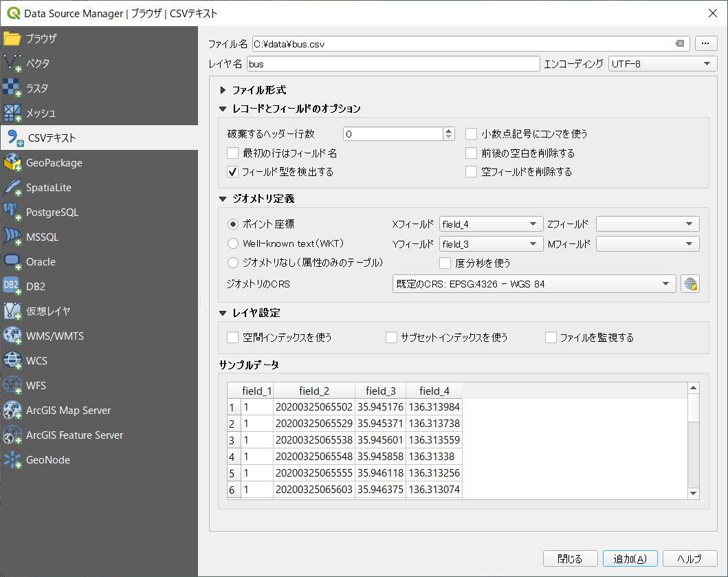Enable サブセットインデックスを使う checkbox
Screen dimensions: 728x577
pyautogui.click(x=391, y=337)
